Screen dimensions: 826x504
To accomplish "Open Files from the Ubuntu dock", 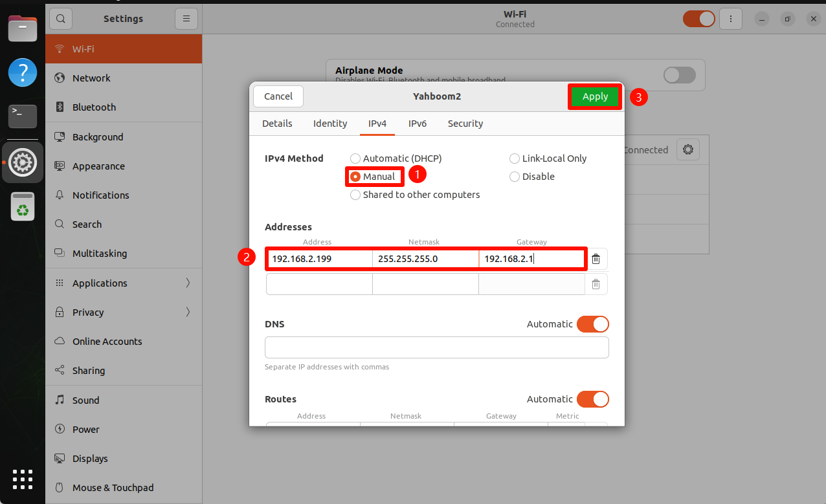I will click(x=23, y=30).
